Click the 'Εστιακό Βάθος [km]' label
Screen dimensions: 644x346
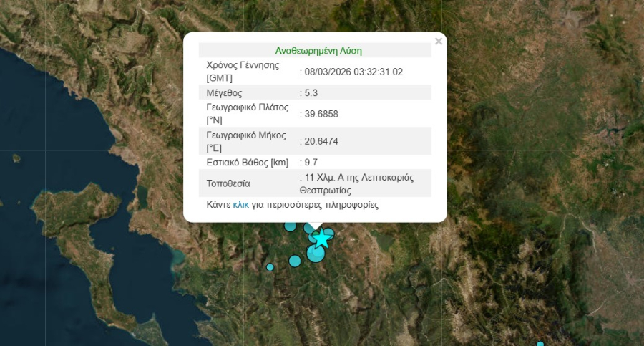click(x=247, y=163)
